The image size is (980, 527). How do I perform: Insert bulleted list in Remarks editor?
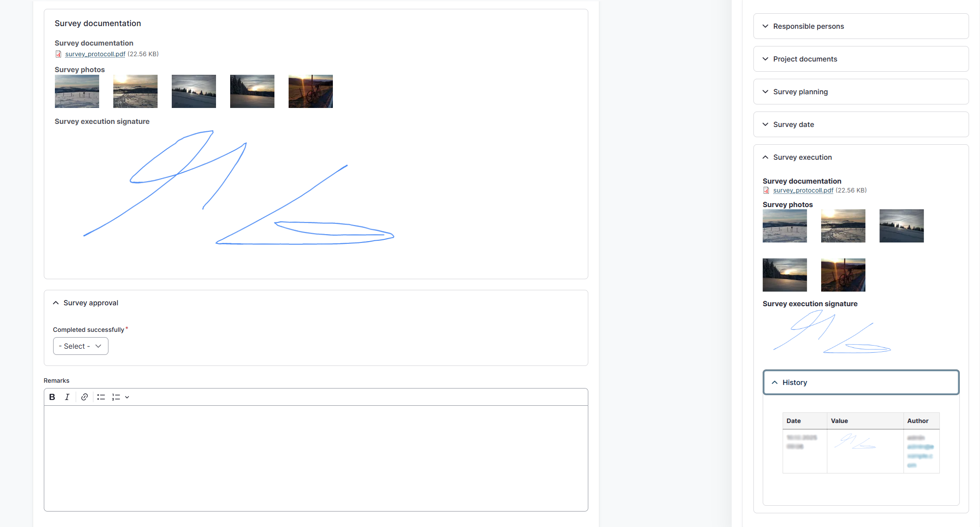101,397
